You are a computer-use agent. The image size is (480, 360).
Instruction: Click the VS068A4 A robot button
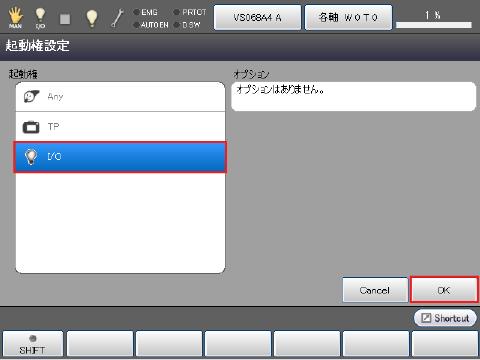257,17
